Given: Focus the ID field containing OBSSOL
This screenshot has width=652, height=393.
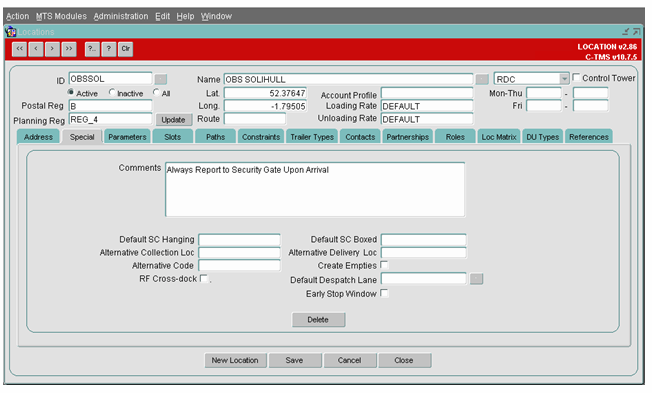Looking at the screenshot, I should click(111, 79).
